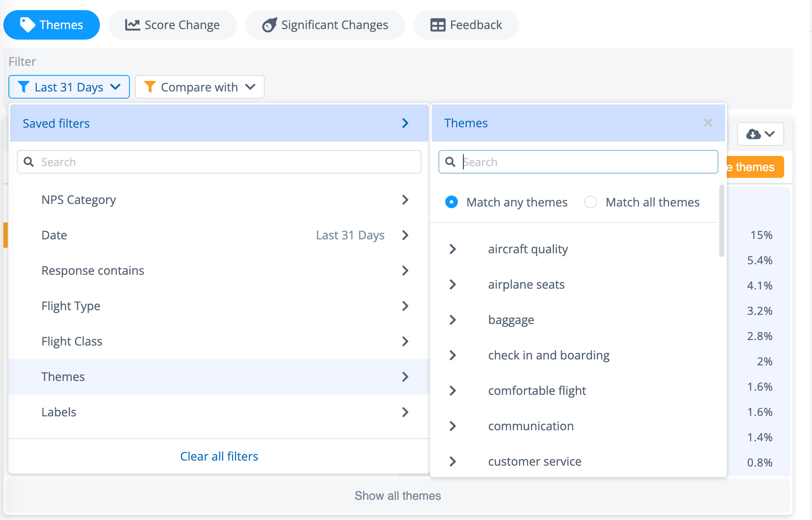Open the Response contains filter
The width and height of the screenshot is (812, 520).
coord(219,271)
